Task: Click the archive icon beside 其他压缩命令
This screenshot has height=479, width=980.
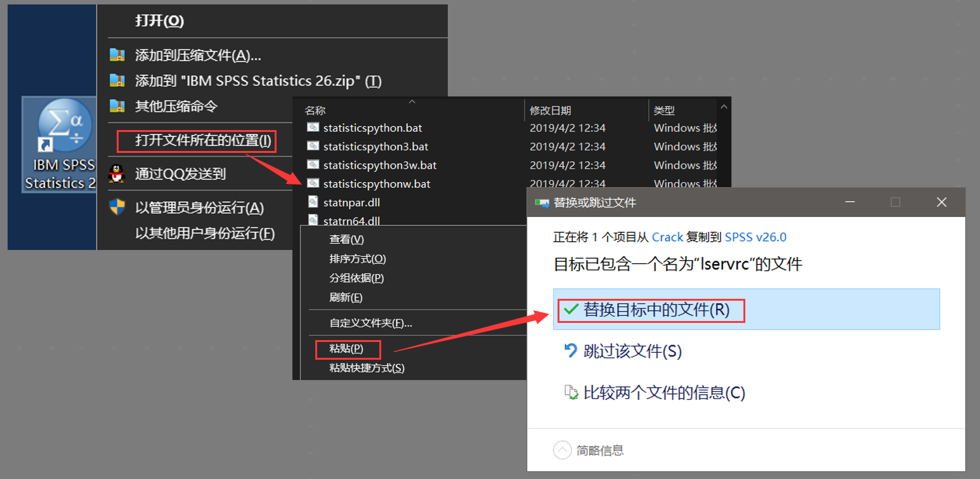Action: click(x=117, y=105)
